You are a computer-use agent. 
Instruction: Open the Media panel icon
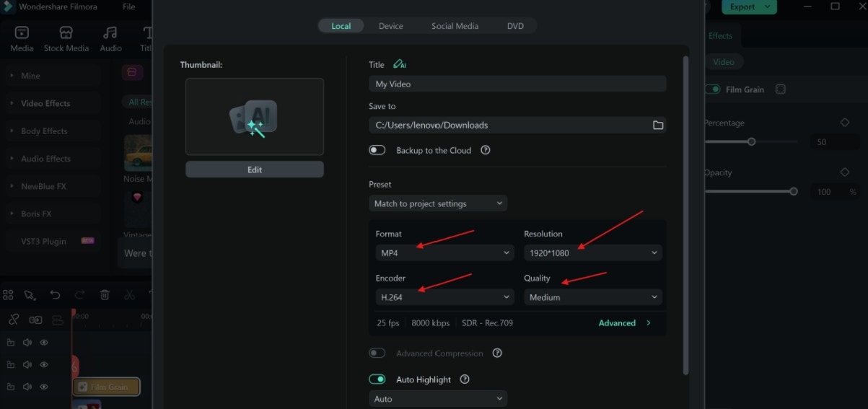(x=22, y=33)
